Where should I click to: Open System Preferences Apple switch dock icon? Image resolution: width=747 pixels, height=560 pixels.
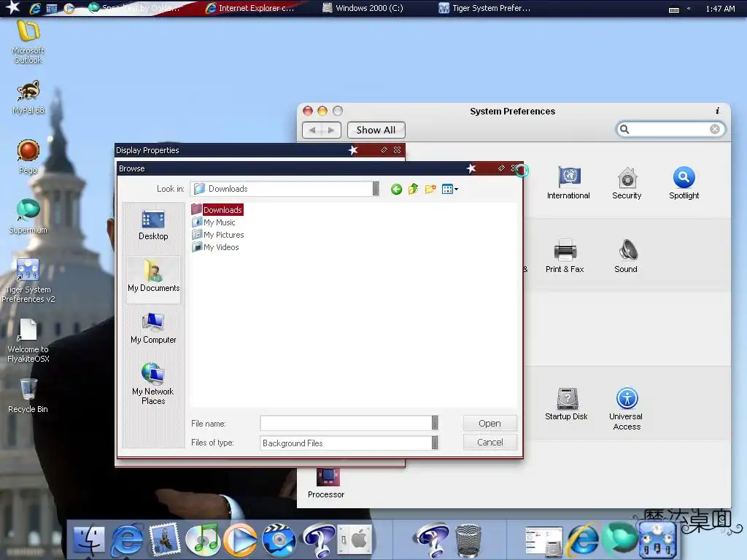354,540
